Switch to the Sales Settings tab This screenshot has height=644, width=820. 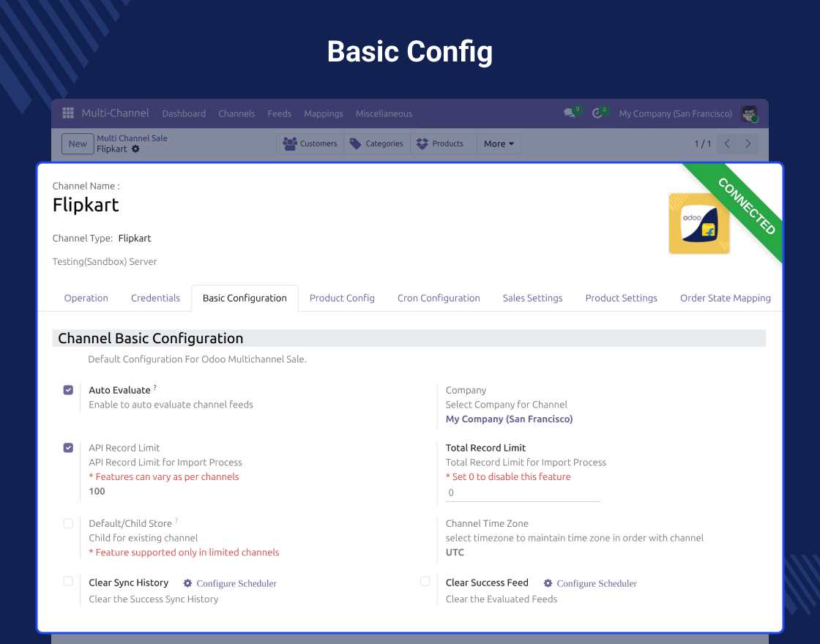coord(532,298)
